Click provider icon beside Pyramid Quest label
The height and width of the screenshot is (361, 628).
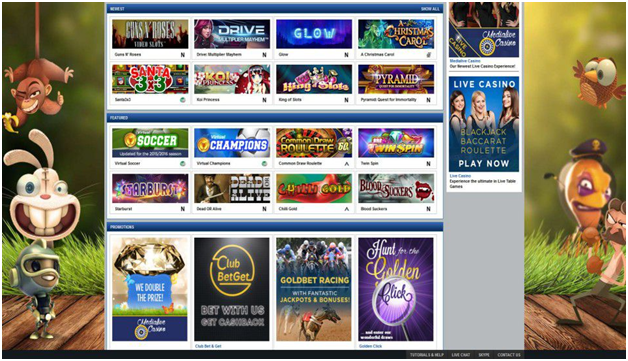pos(429,100)
